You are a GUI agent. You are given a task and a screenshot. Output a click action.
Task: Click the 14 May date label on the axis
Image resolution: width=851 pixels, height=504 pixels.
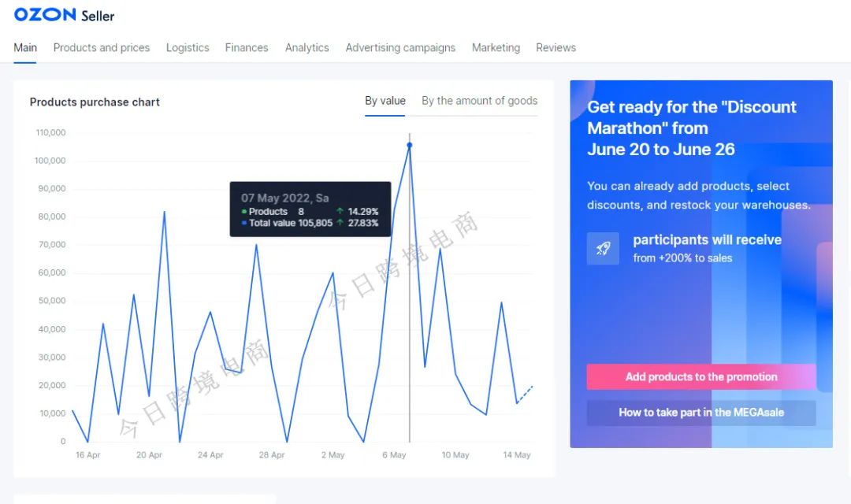pos(517,455)
